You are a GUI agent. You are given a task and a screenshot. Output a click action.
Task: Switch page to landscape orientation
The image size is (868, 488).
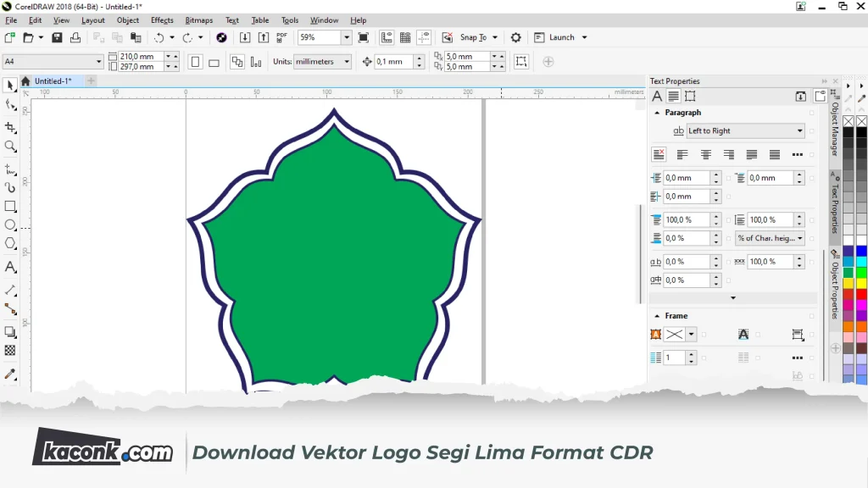(x=214, y=62)
